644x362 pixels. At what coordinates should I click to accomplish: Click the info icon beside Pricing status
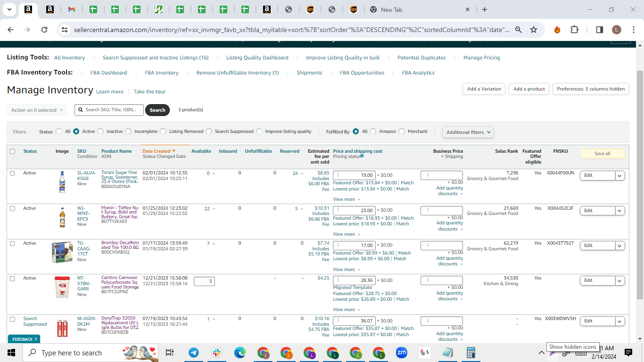tap(362, 156)
